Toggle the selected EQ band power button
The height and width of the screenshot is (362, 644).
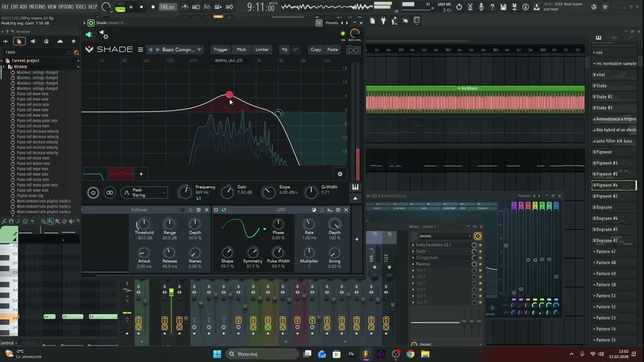tap(93, 193)
